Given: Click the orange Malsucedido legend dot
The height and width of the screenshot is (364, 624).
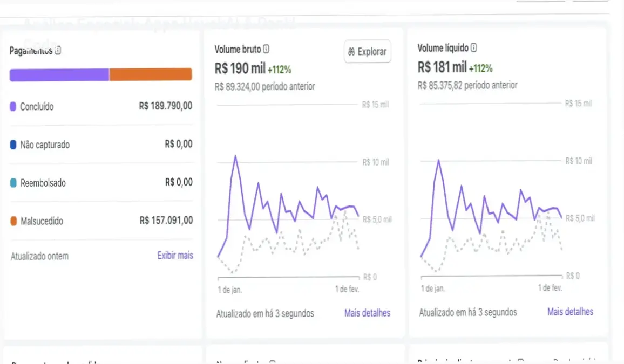Looking at the screenshot, I should 13,221.
